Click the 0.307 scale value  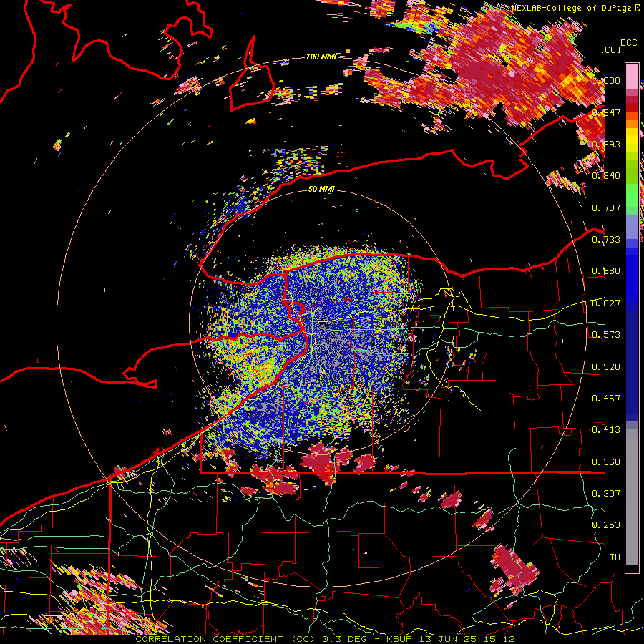click(606, 493)
